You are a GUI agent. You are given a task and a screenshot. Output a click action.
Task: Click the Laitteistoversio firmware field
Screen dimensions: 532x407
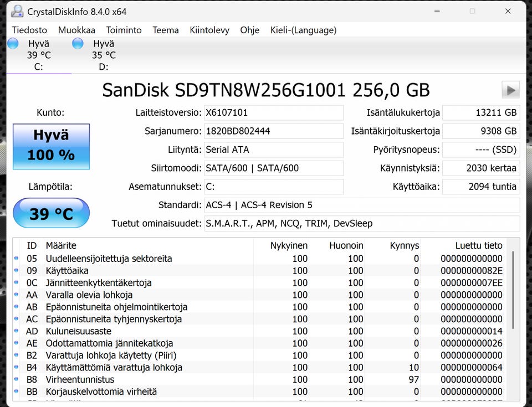click(x=273, y=112)
